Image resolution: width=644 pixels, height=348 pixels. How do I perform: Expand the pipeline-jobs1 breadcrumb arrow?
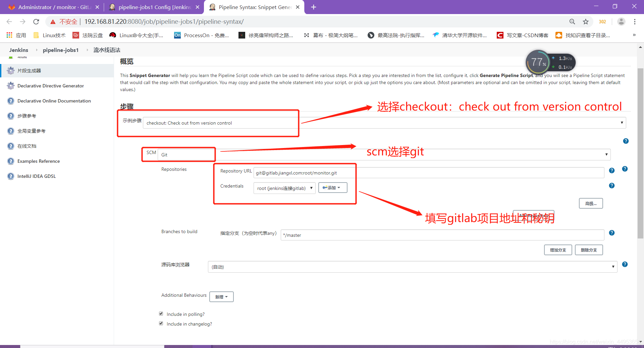(87, 50)
